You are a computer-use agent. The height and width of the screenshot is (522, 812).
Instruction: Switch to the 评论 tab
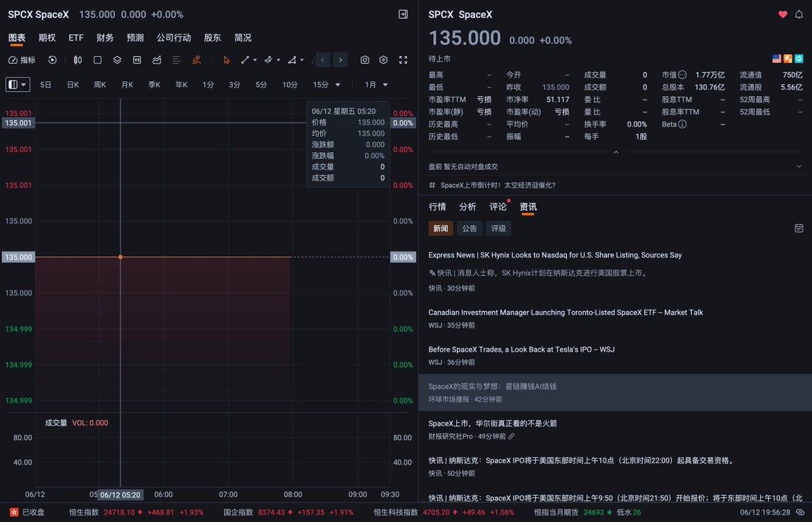[x=498, y=207]
